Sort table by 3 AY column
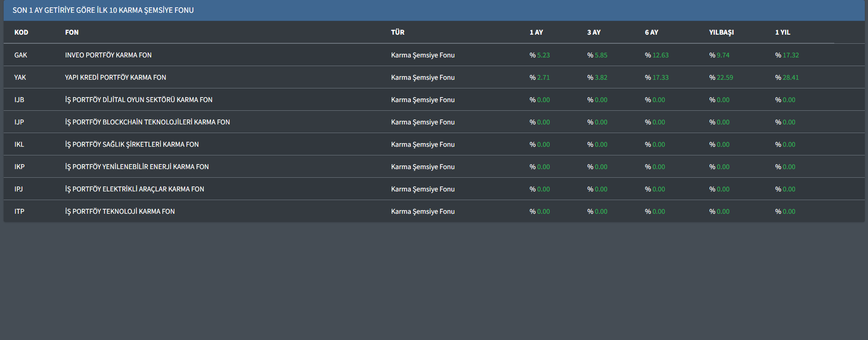This screenshot has width=868, height=340. pyautogui.click(x=594, y=32)
